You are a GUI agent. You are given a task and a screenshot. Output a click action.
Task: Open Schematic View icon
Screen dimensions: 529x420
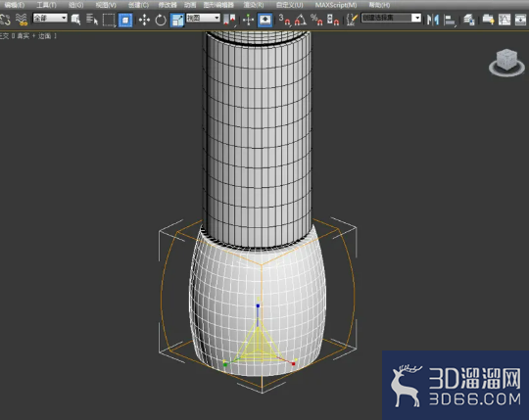point(520,20)
